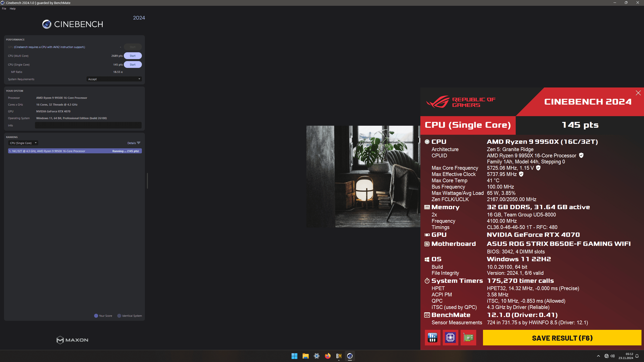Click the GPU section icon
This screenshot has height=362, width=644.
click(427, 235)
